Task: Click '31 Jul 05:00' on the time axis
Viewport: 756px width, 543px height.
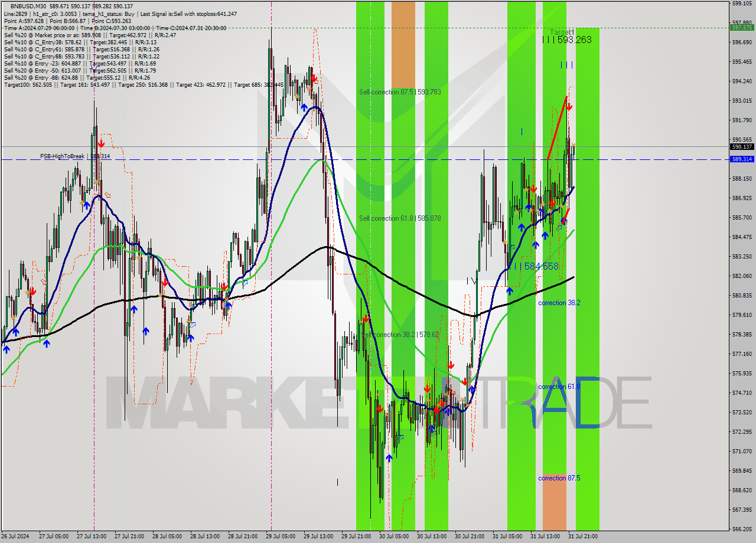Action: pos(507,537)
